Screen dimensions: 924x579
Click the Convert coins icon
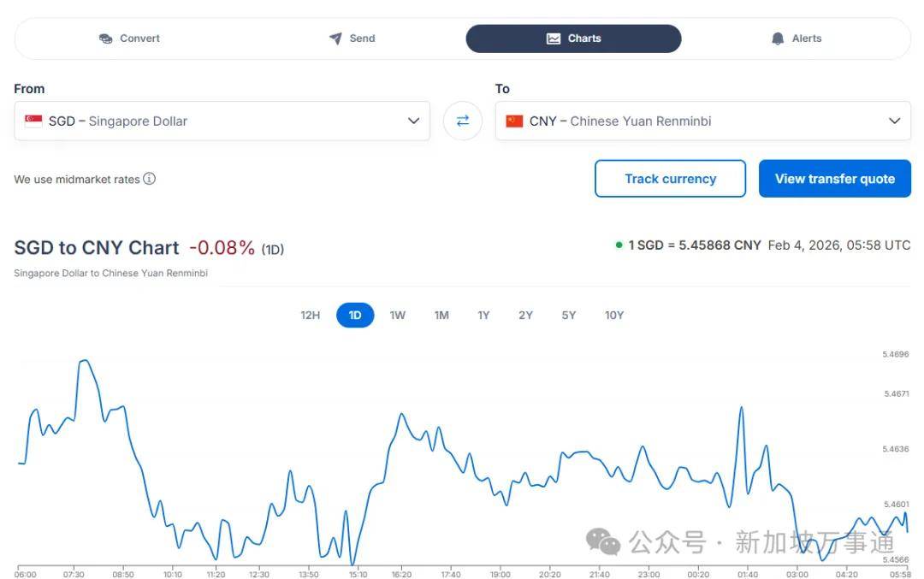pyautogui.click(x=106, y=38)
